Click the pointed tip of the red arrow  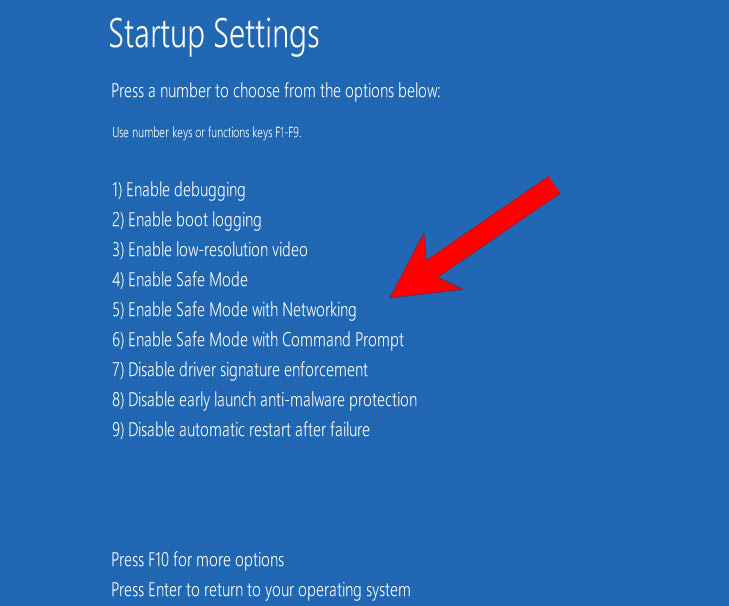click(x=395, y=293)
